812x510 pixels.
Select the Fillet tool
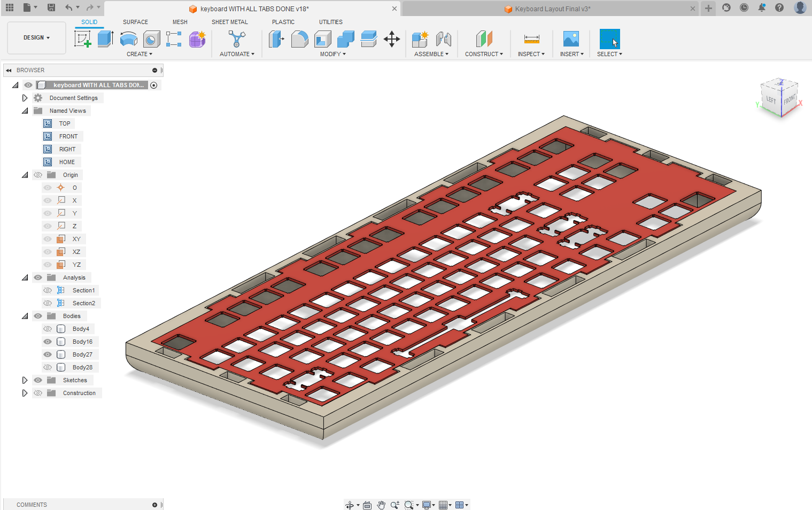click(300, 39)
